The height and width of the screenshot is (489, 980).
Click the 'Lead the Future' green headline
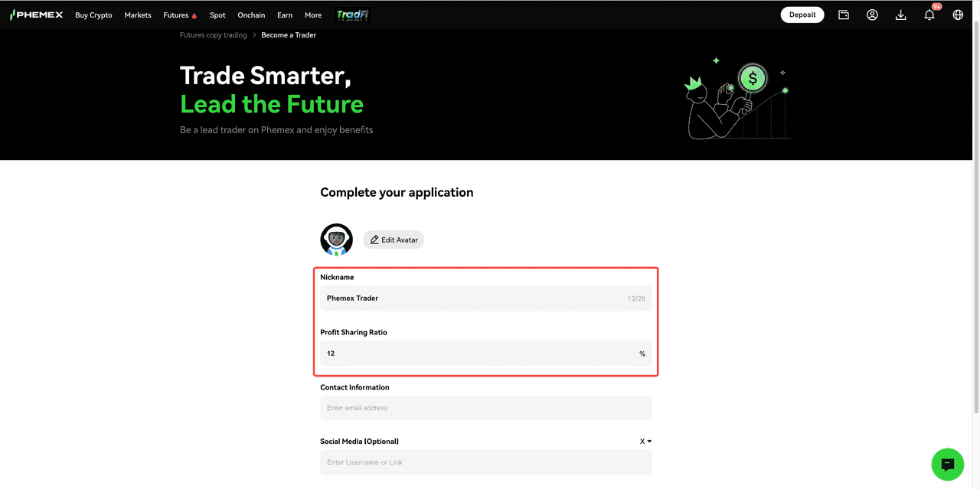272,103
